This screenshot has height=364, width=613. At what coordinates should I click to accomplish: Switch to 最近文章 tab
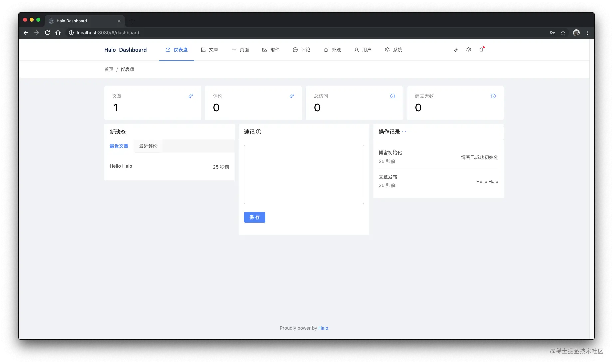click(119, 146)
